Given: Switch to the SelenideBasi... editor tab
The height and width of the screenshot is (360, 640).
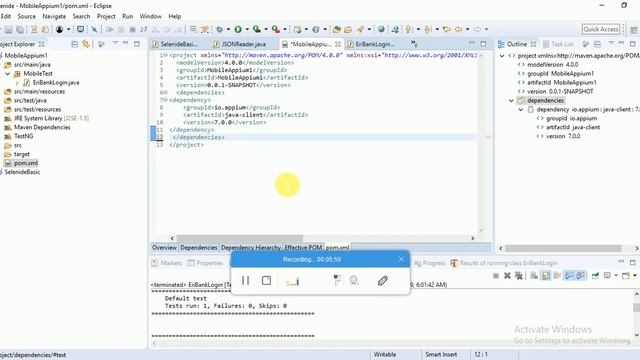Looking at the screenshot, I should [x=179, y=44].
